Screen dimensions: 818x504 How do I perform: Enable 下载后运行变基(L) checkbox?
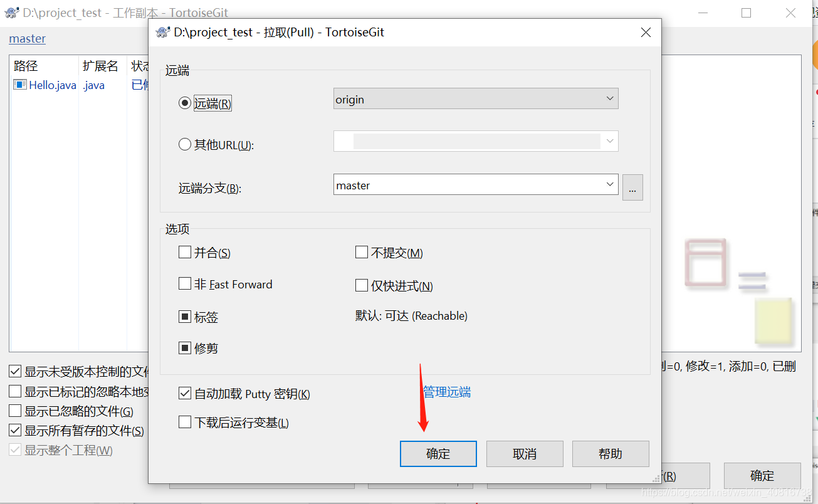[x=184, y=422]
